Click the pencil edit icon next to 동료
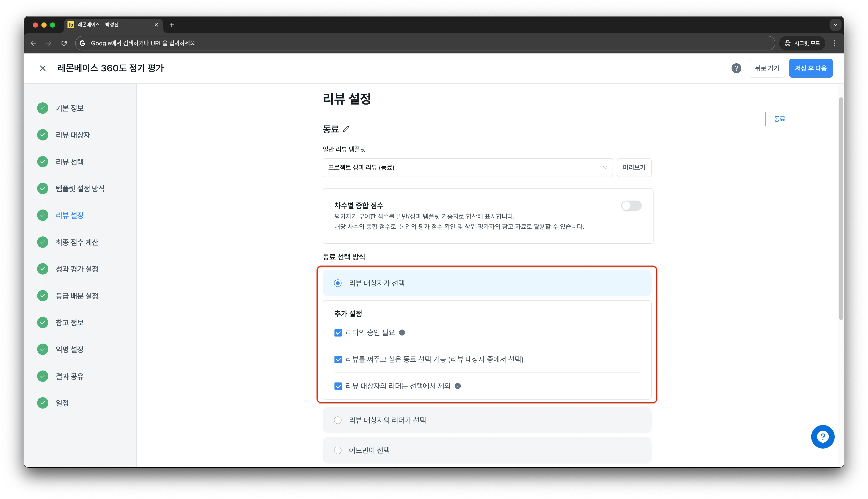The width and height of the screenshot is (868, 499). (x=346, y=129)
